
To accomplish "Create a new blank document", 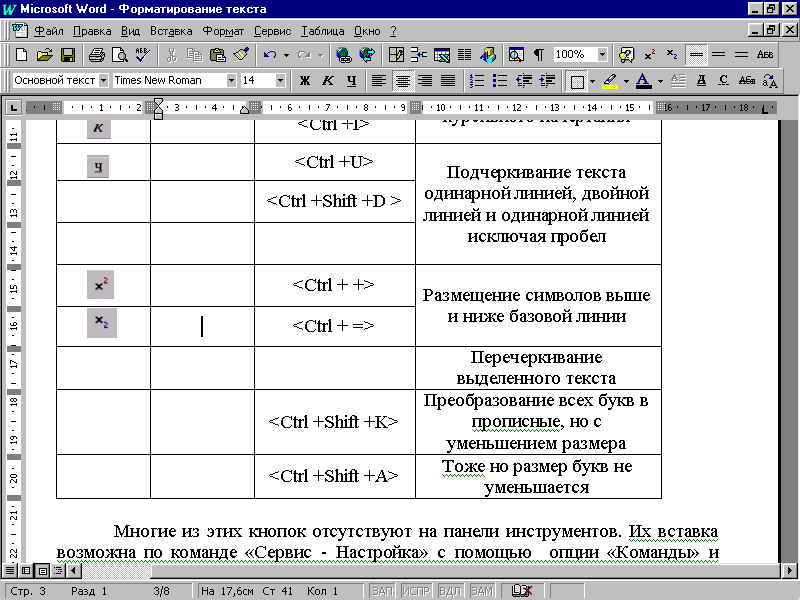I will pyautogui.click(x=21, y=54).
